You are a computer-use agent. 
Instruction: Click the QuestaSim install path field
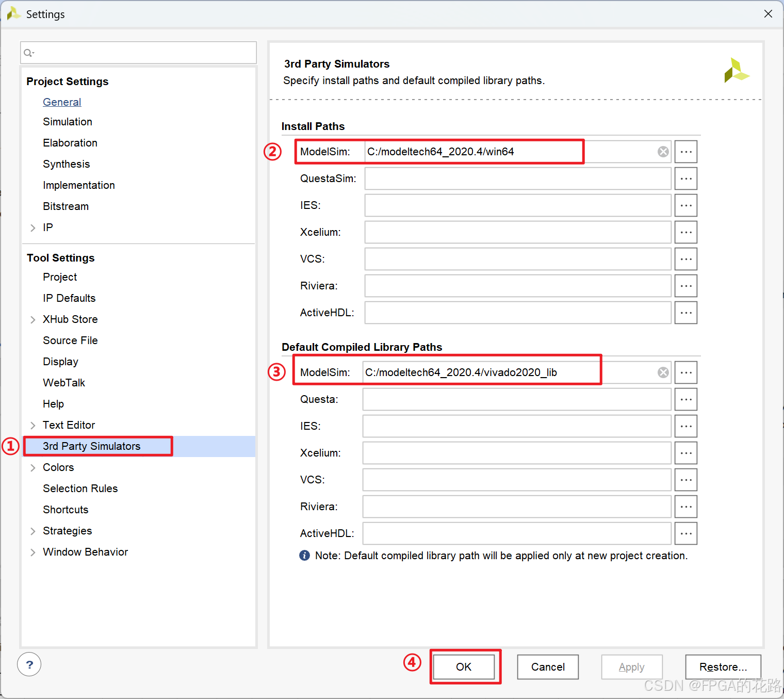point(518,178)
